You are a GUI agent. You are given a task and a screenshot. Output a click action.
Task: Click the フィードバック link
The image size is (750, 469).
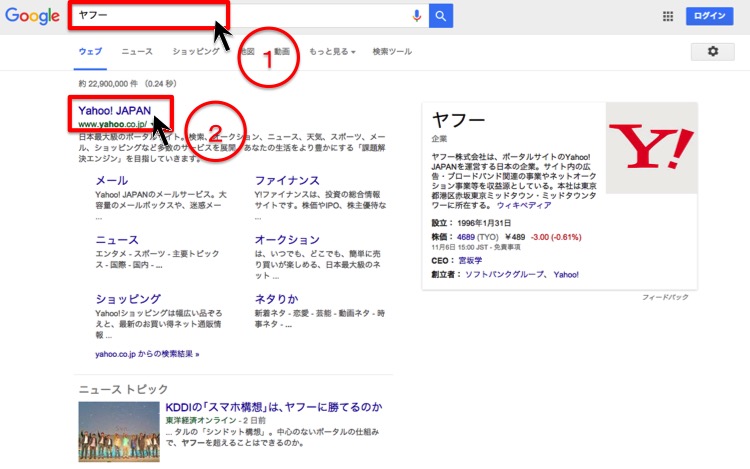click(x=665, y=297)
